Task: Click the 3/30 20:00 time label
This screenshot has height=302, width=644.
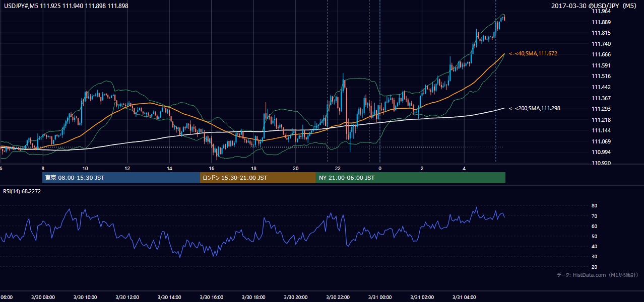Action: click(x=295, y=297)
